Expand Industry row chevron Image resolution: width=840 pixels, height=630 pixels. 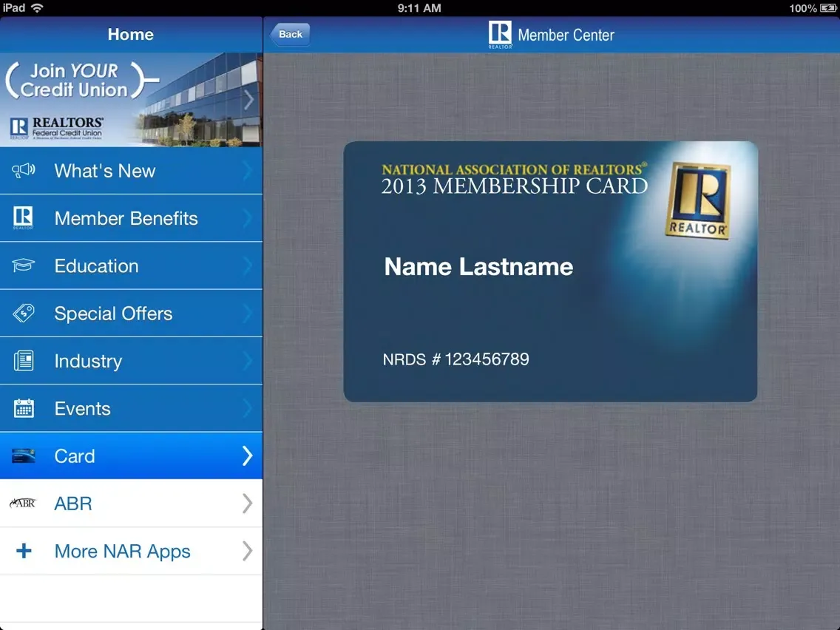click(247, 361)
